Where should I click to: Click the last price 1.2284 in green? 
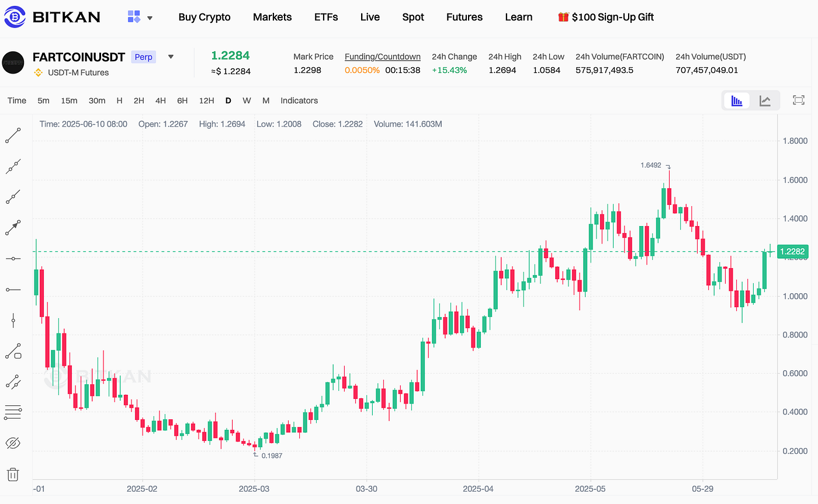(230, 55)
